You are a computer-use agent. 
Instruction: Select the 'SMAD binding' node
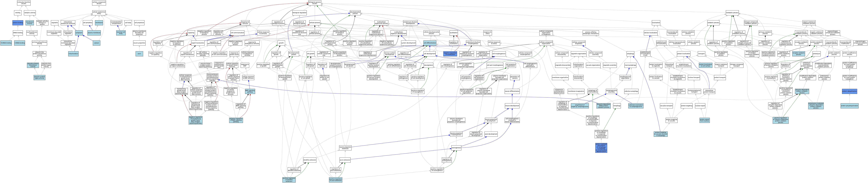pos(18,33)
